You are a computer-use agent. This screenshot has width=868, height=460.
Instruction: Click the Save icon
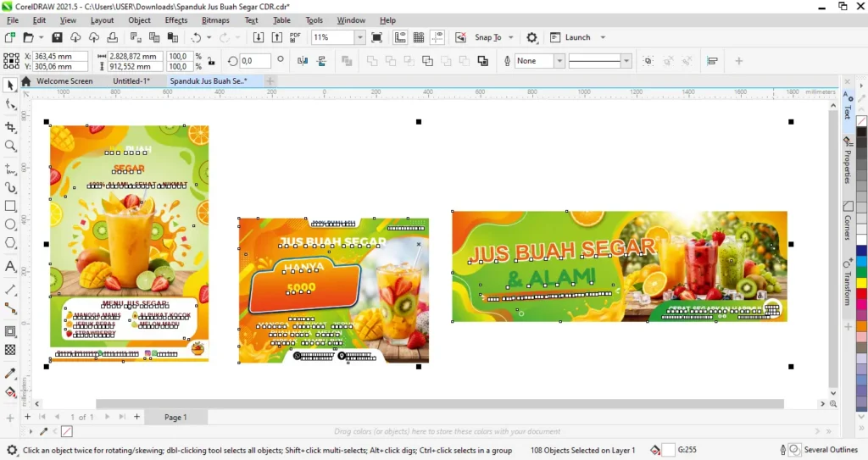pos(57,37)
